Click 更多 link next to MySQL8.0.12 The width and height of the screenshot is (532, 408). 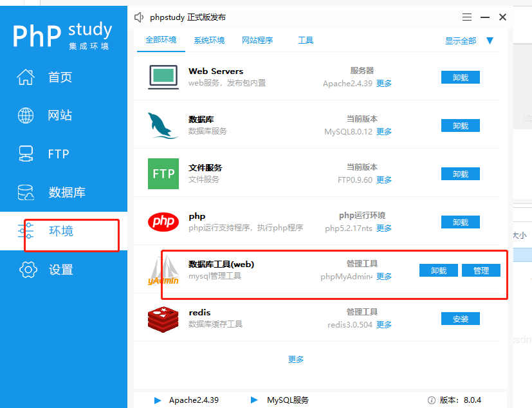pos(384,132)
